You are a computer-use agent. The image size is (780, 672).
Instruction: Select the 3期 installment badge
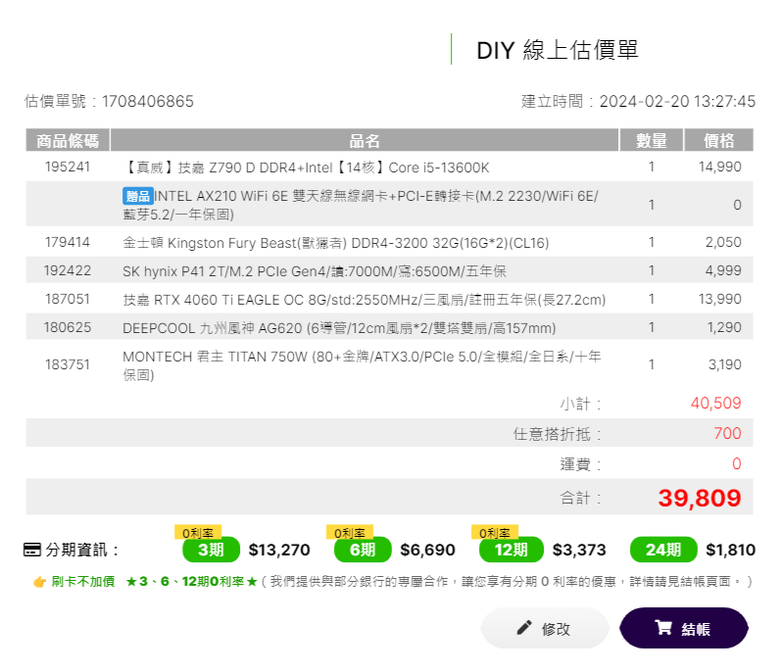[x=211, y=550]
